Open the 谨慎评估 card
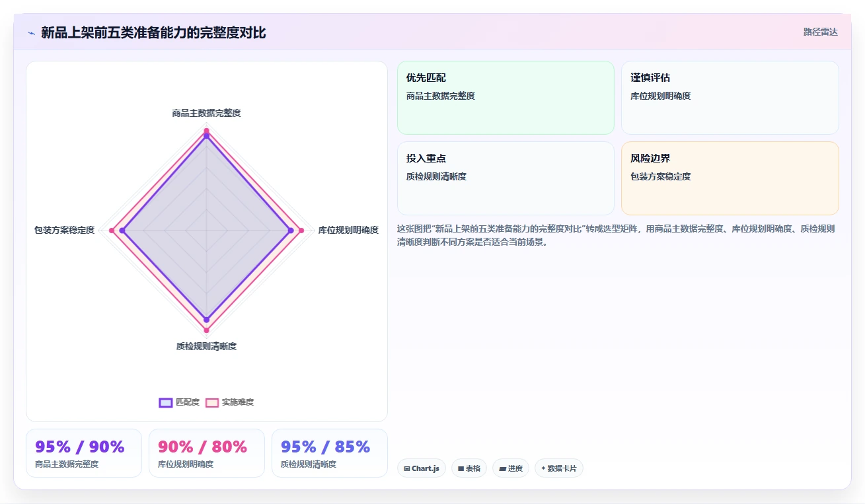The image size is (865, 504). coord(730,98)
